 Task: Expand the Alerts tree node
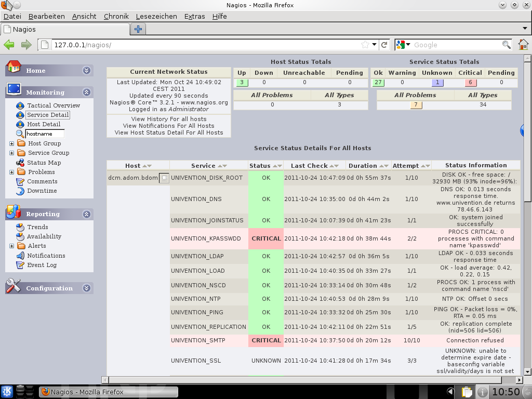coord(11,246)
